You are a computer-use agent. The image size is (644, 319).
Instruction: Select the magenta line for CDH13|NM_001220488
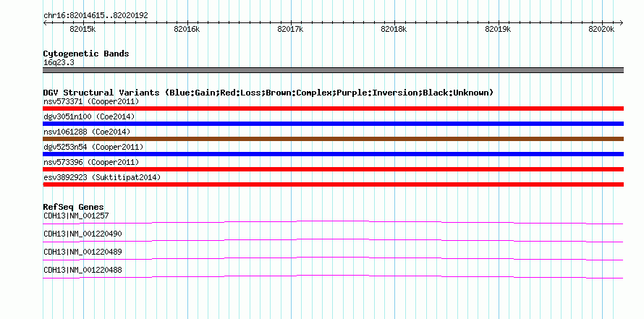(333, 277)
